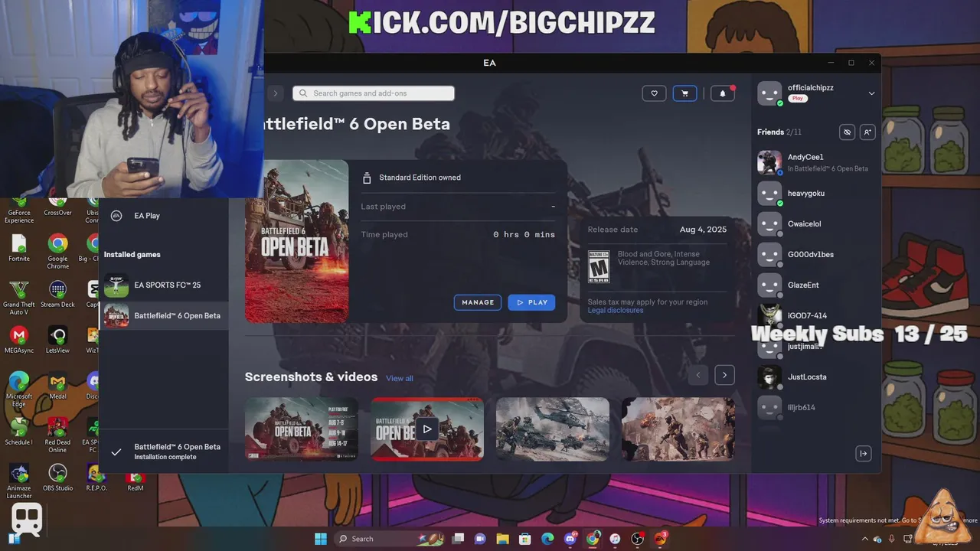This screenshot has width=980, height=551.
Task: Click the Battlefield 6 Open Beta cover art
Action: tap(297, 241)
